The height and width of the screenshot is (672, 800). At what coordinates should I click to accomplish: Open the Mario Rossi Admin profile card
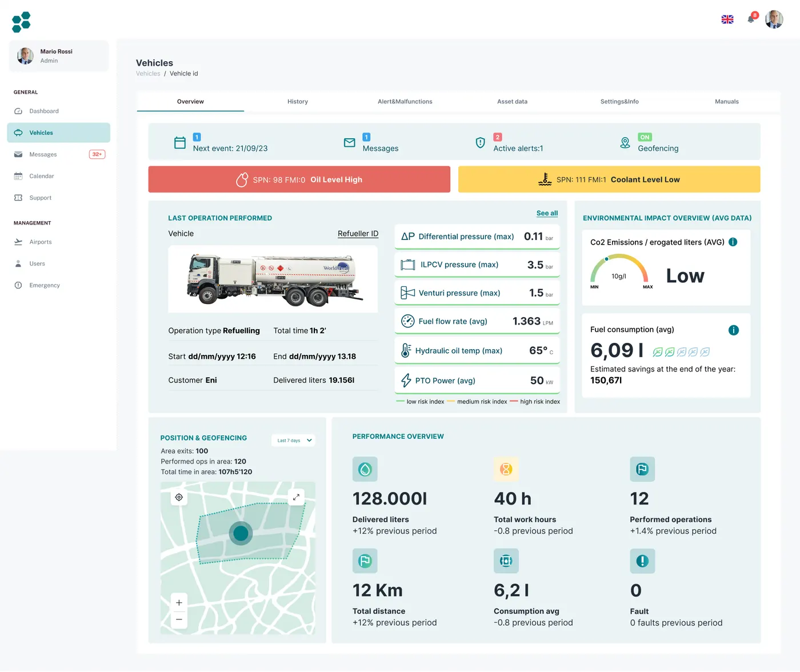[59, 56]
